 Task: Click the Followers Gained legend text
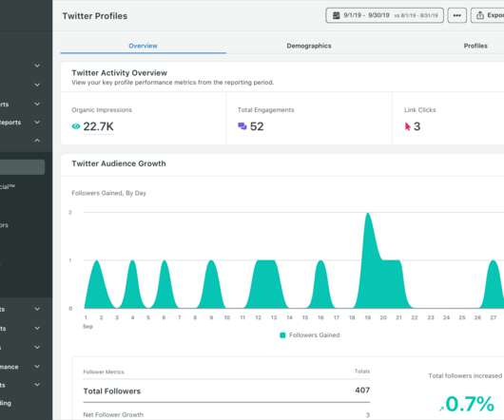click(314, 335)
